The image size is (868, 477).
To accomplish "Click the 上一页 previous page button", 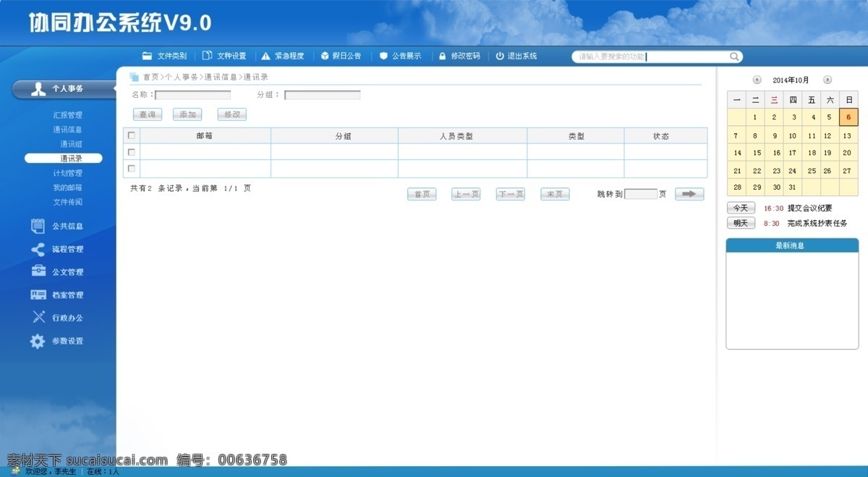I will [466, 194].
